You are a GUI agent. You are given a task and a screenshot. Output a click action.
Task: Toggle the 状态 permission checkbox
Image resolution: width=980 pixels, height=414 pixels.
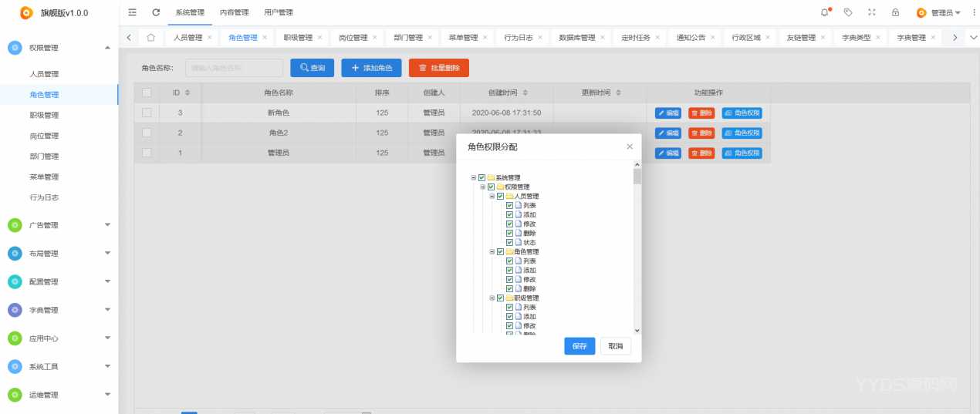point(509,243)
